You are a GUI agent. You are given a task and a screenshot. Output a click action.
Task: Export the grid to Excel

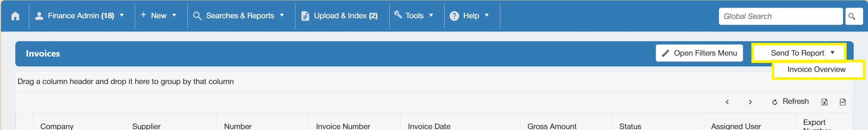pyautogui.click(x=824, y=102)
